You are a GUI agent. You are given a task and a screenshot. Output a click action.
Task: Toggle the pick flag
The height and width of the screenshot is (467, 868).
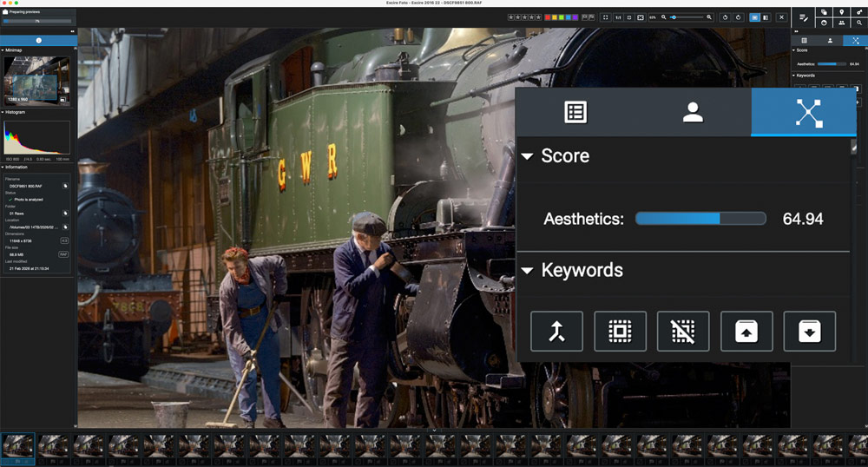click(x=584, y=17)
